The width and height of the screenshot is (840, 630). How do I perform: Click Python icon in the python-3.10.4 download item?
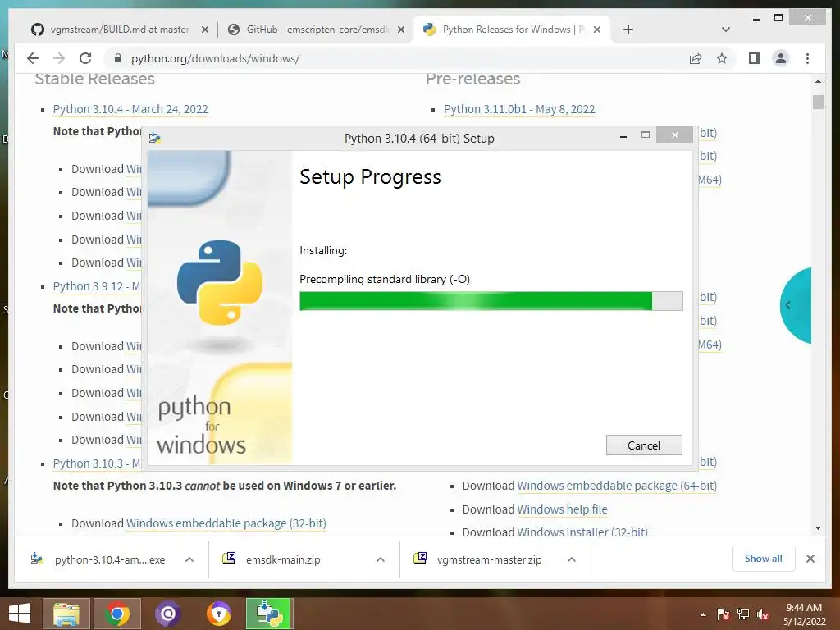click(37, 559)
